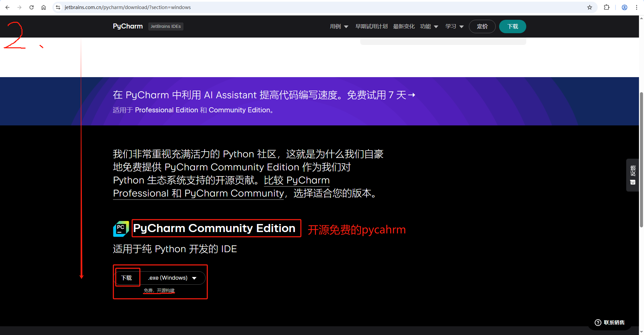The width and height of the screenshot is (644, 335).
Task: Expand the 用例 menu
Action: (339, 26)
